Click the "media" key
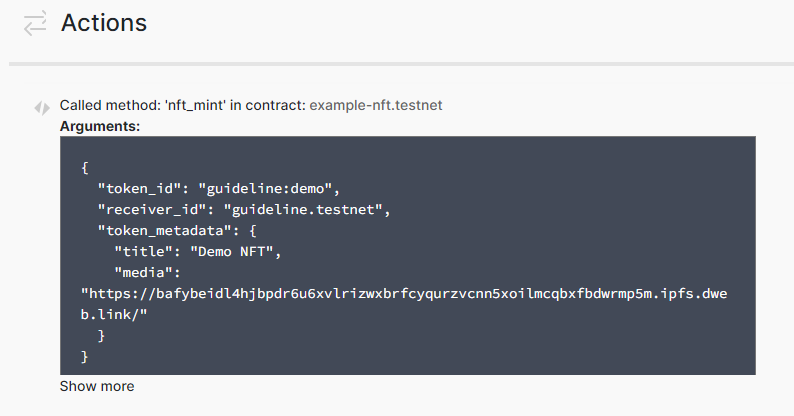The width and height of the screenshot is (794, 416). coord(143,273)
